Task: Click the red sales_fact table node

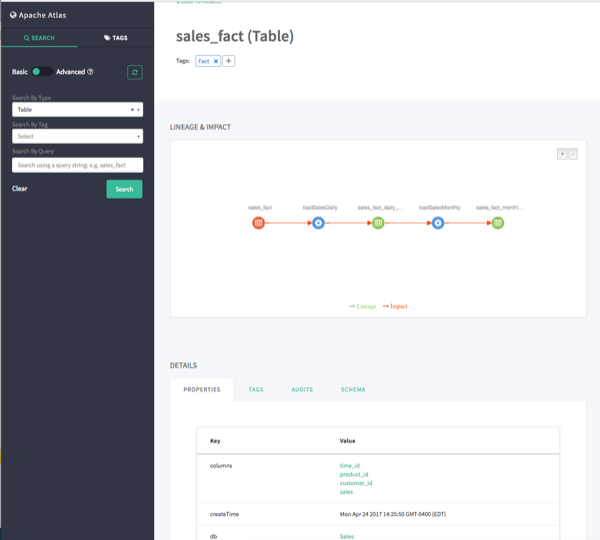Action: pyautogui.click(x=258, y=223)
